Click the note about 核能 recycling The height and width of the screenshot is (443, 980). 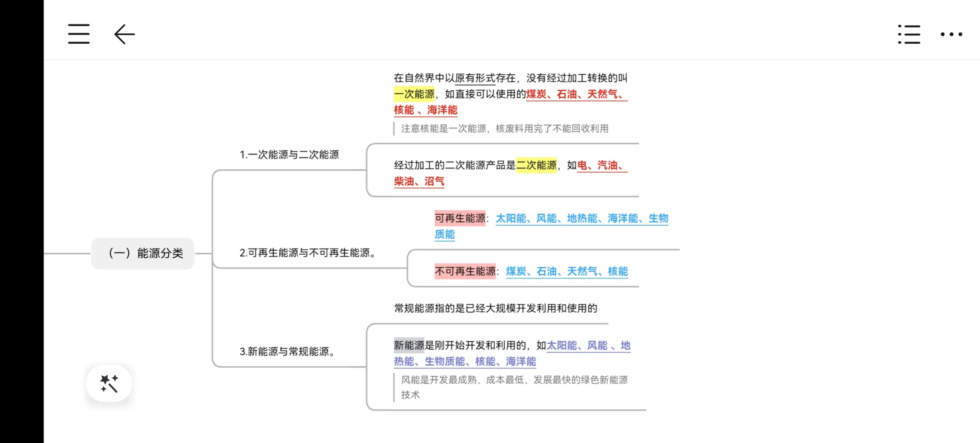click(x=505, y=128)
